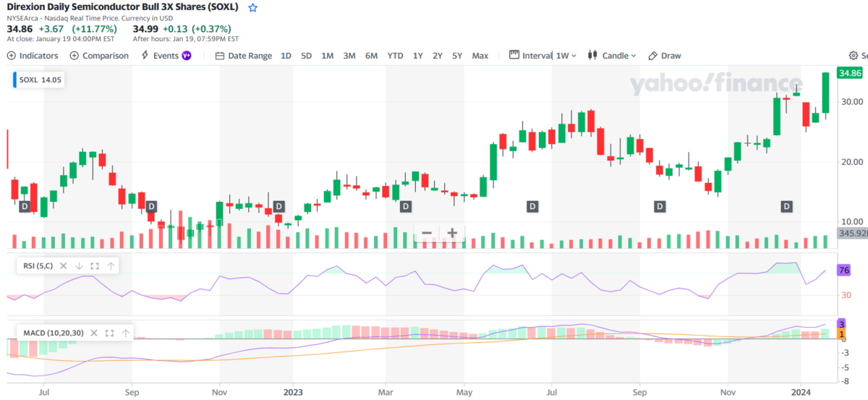Click the dividend D marker near late March
The width and height of the screenshot is (868, 400).
406,207
